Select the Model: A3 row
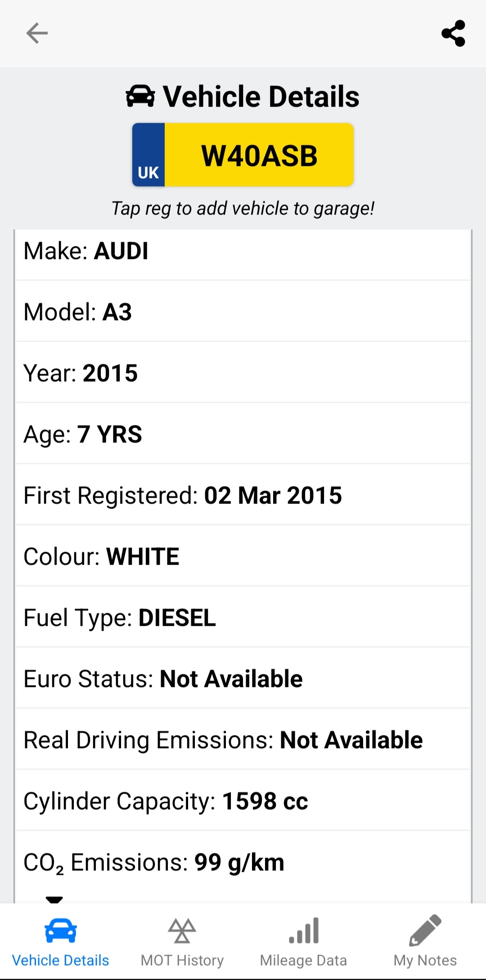The image size is (486, 980). 243,312
